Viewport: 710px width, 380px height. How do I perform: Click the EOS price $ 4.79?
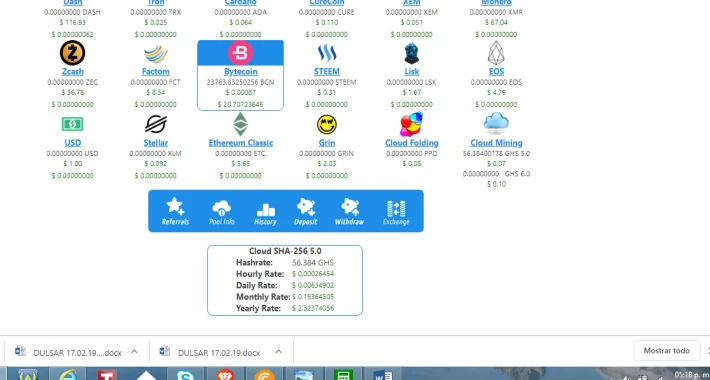point(496,92)
